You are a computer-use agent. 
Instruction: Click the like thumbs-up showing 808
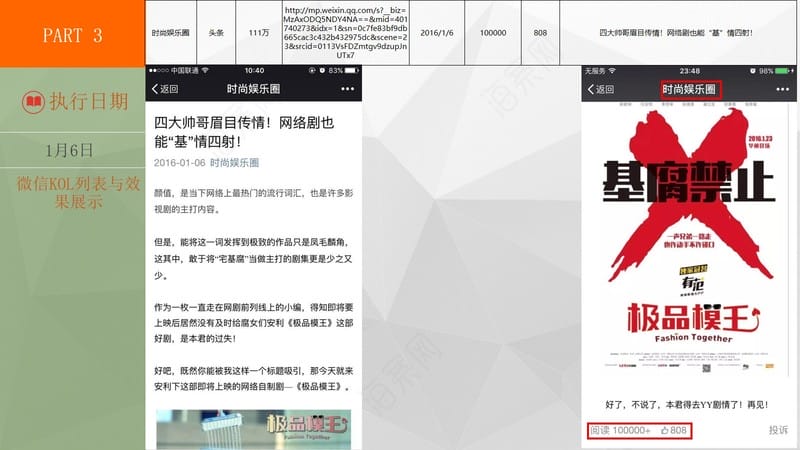[674, 431]
